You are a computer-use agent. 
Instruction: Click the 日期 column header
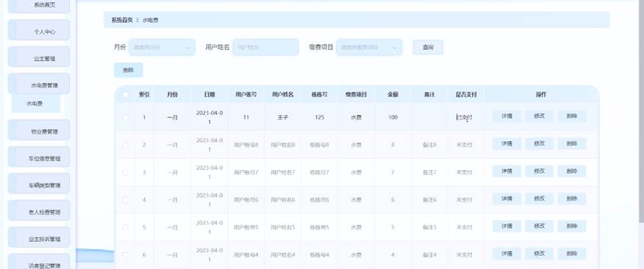(x=209, y=95)
